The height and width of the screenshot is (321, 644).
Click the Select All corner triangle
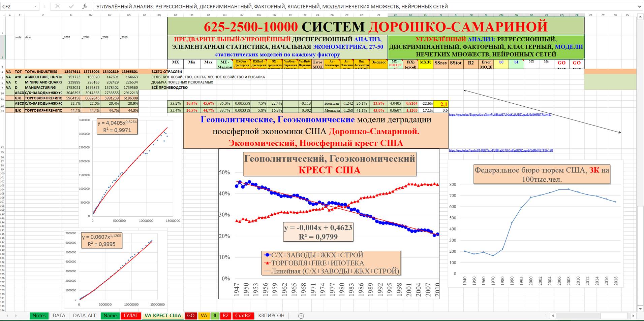point(3,15)
